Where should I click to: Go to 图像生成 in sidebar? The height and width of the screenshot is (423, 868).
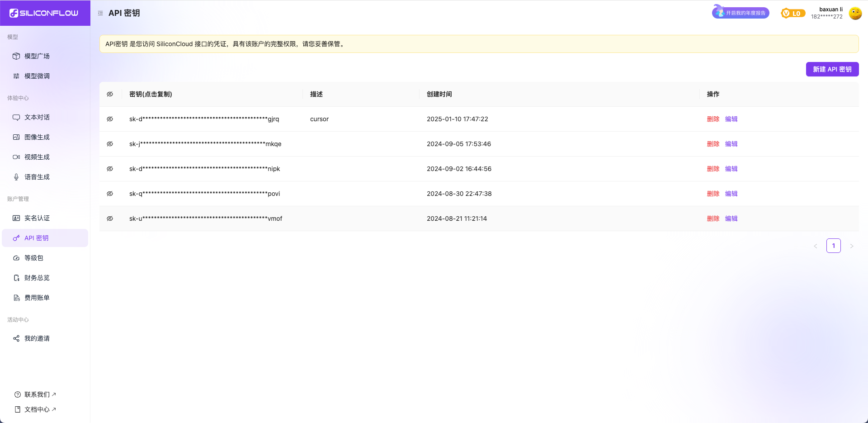(37, 137)
